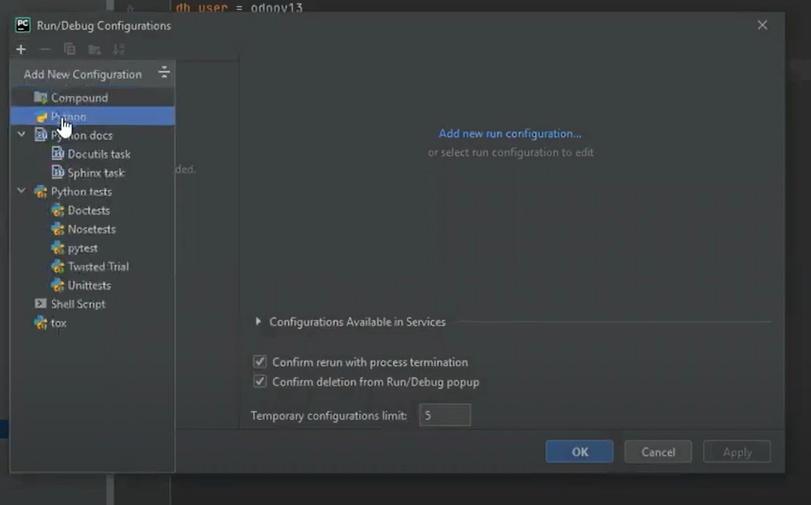Click the tox icon
The width and height of the screenshot is (811, 505).
coord(41,323)
